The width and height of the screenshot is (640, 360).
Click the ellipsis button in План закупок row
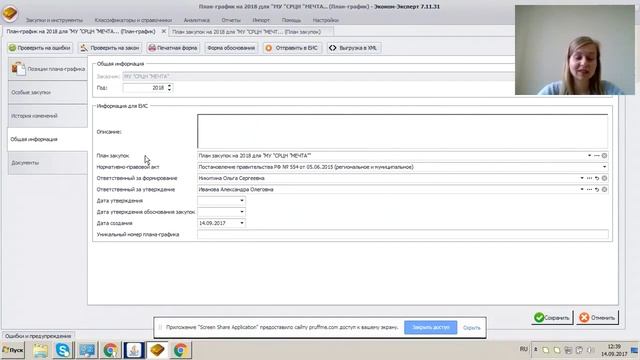click(597, 156)
